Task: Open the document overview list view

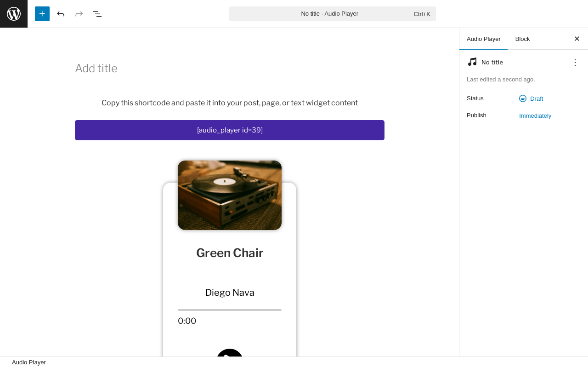Action: pyautogui.click(x=97, y=14)
